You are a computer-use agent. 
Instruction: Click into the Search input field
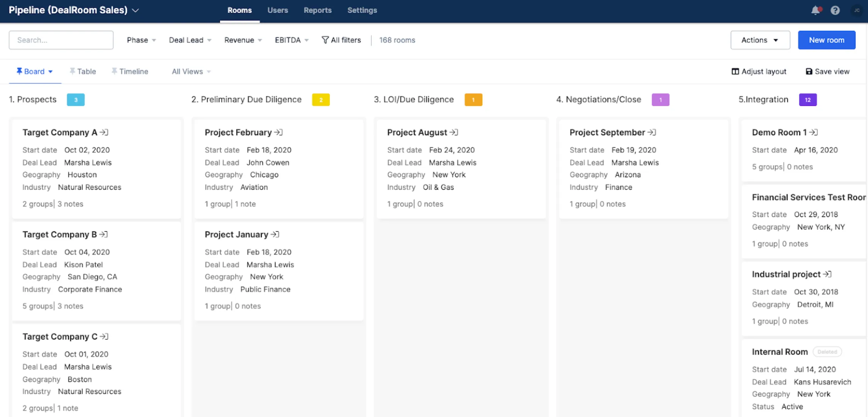(x=61, y=40)
